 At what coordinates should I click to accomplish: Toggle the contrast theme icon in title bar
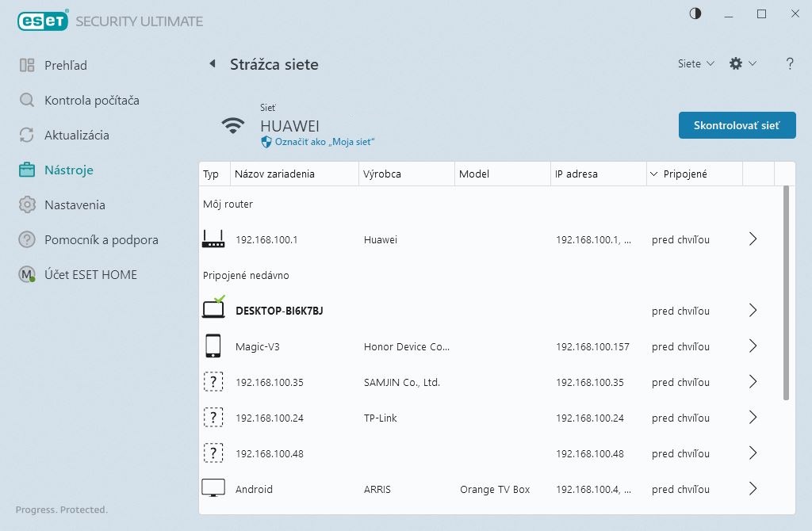point(695,13)
